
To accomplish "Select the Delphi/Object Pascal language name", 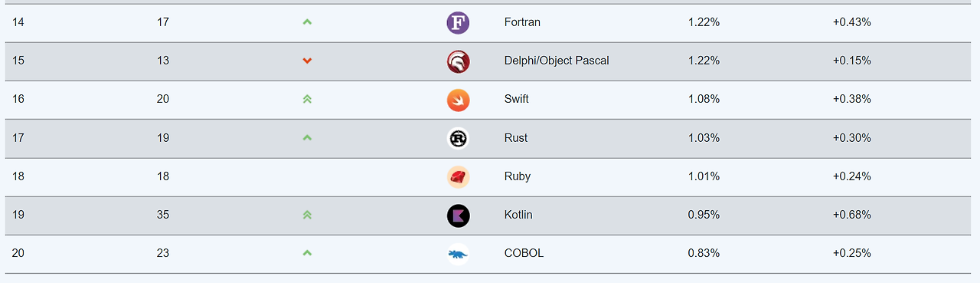I will 557,61.
